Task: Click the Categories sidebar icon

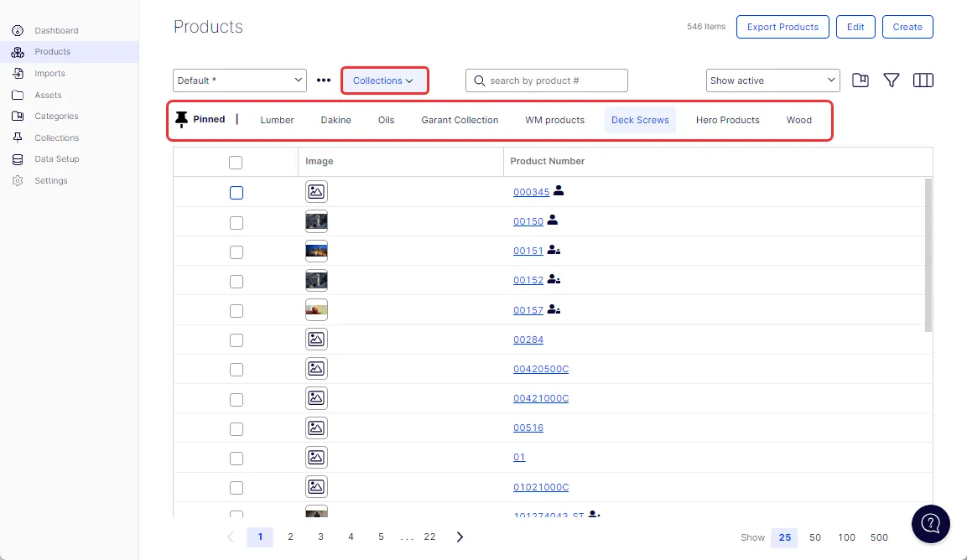Action: click(x=18, y=116)
